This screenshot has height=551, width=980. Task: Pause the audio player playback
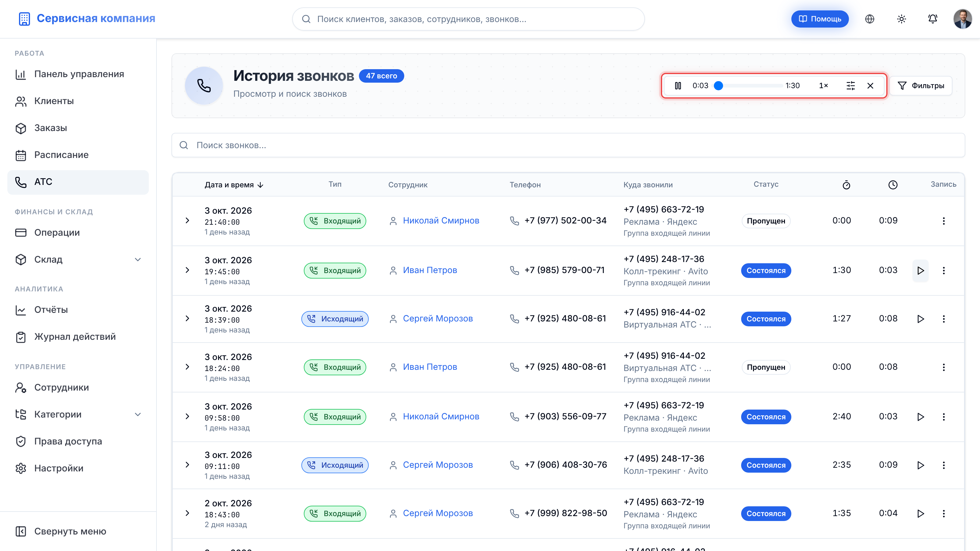(678, 86)
